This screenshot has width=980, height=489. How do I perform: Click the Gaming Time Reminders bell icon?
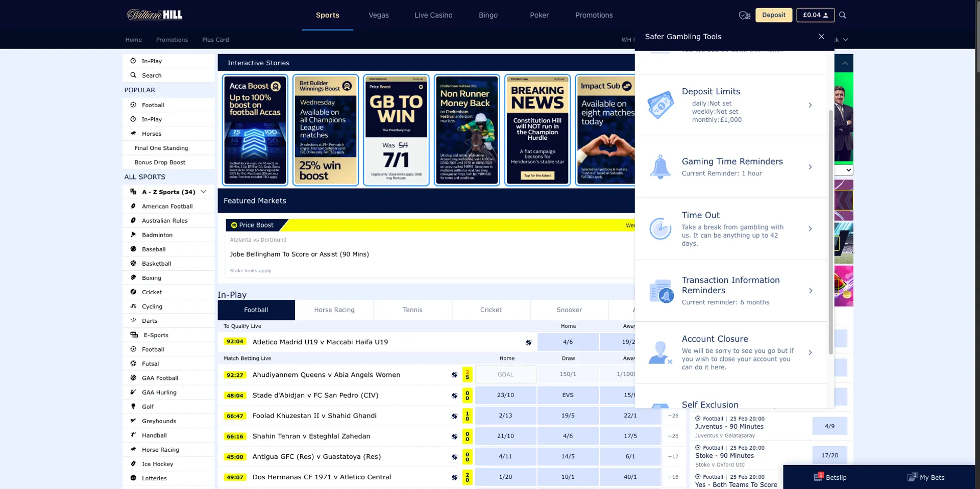coord(660,167)
